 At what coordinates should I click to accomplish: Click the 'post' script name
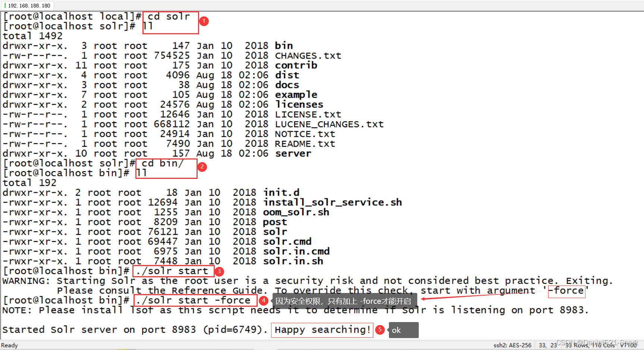[275, 222]
